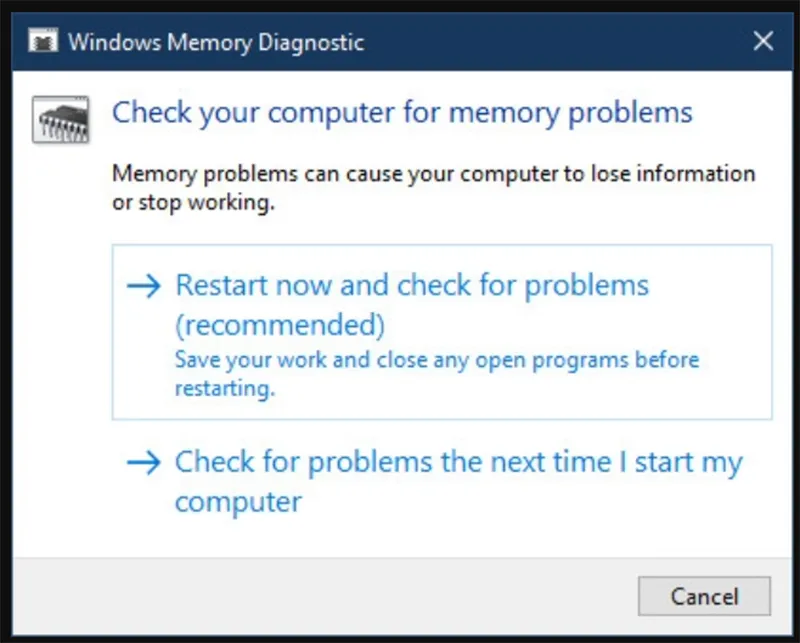800x643 pixels.
Task: Click the Check your computer heading
Action: [x=402, y=112]
